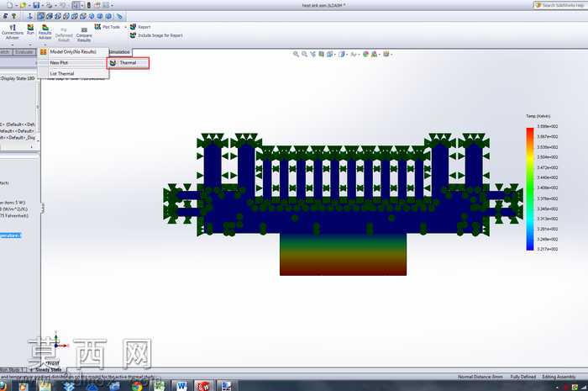Viewport: 588px width, 391px height.
Task: Click Previous View icon in view toolbar
Action: (313, 54)
